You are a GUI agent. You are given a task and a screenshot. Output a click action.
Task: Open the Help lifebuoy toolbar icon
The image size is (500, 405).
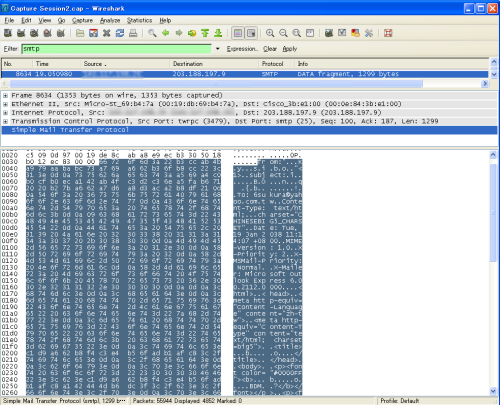coord(388,33)
